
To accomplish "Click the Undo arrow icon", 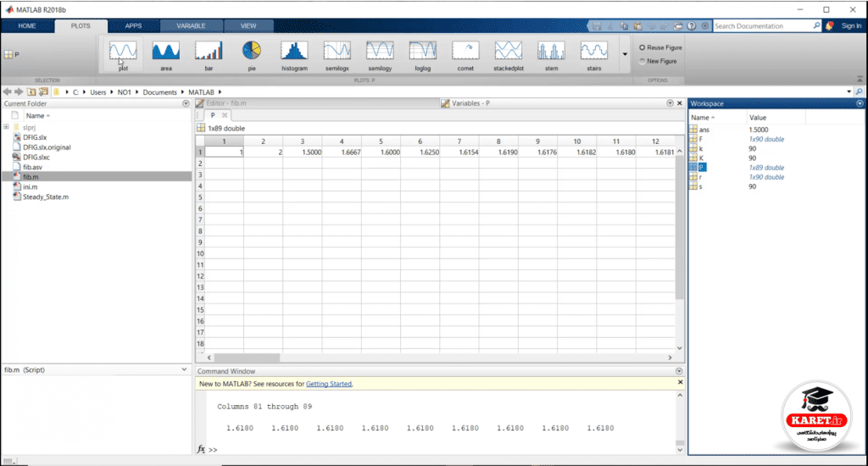I will (651, 26).
